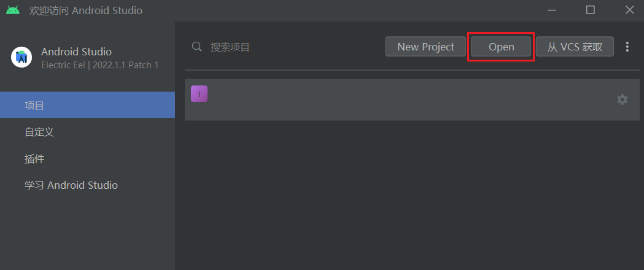The width and height of the screenshot is (644, 270).
Task: Open the project gear settings icon
Action: [623, 100]
